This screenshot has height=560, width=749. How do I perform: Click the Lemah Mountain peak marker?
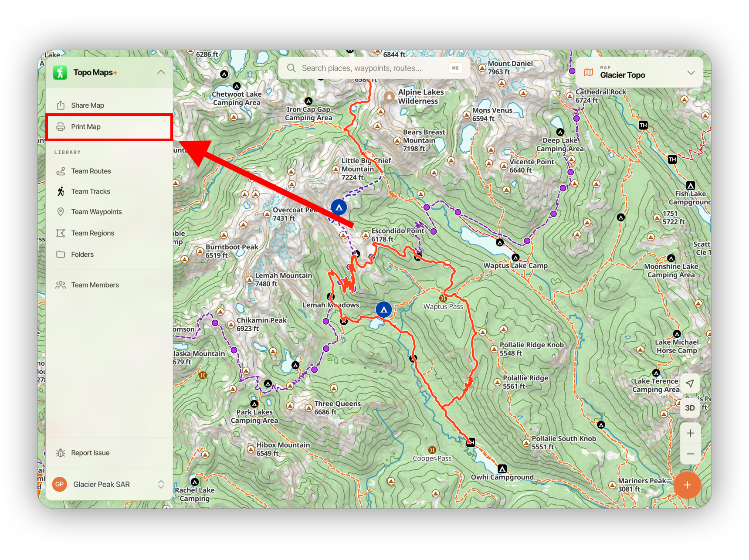click(249, 280)
